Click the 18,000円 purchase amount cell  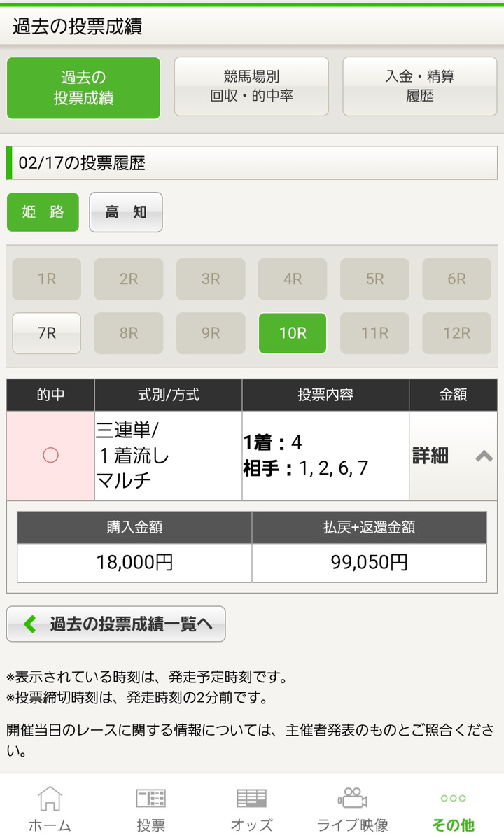(x=134, y=563)
